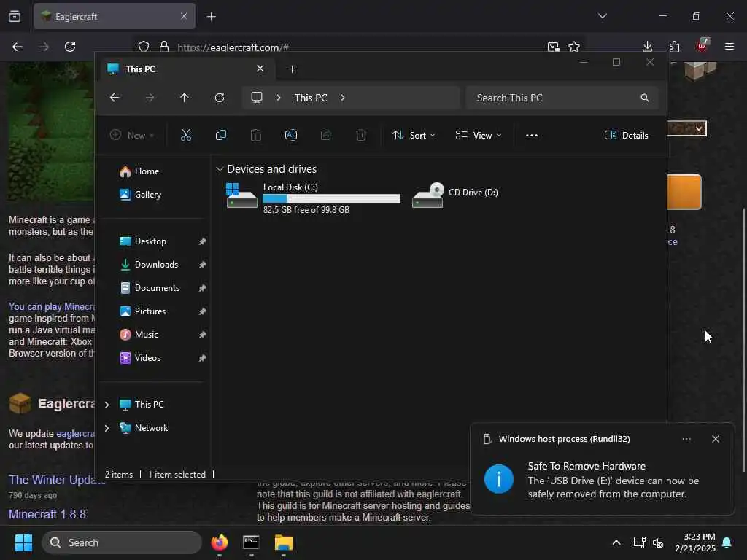Switch to the Eaglercraft browser tab
This screenshot has width=747, height=560.
(x=115, y=16)
